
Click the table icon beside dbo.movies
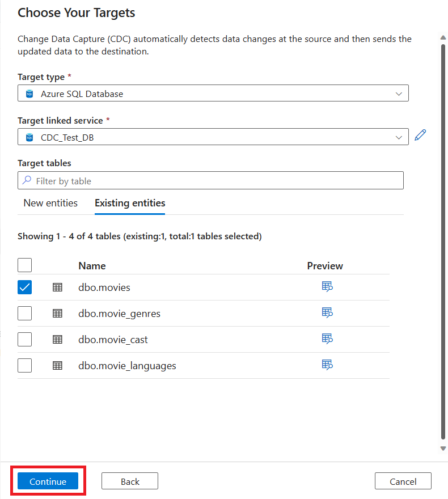point(57,287)
